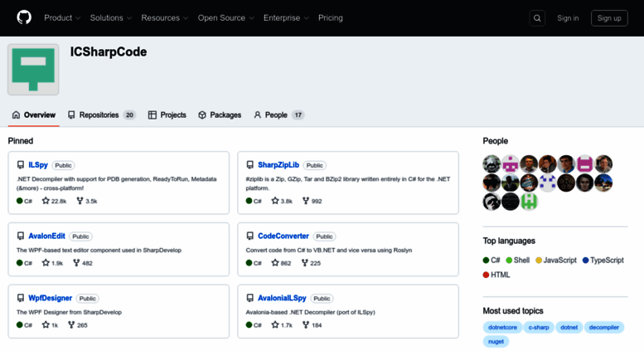Expand the Open Source menu

[226, 17]
